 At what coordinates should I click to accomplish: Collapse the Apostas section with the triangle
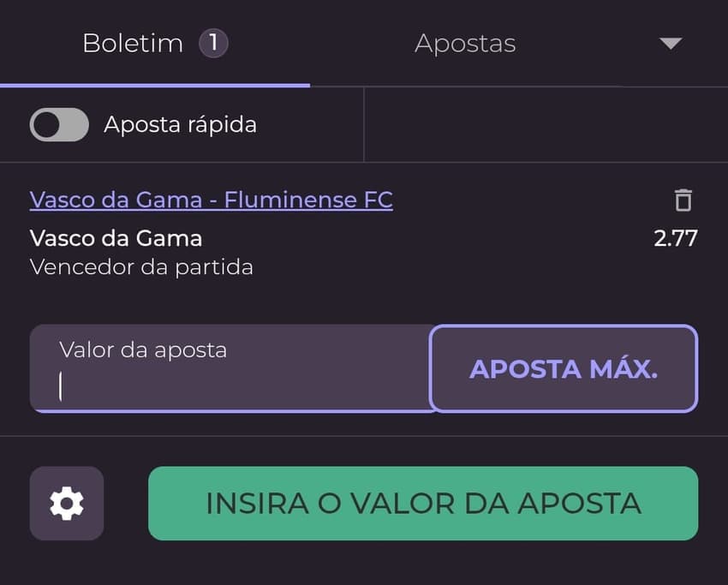click(671, 43)
